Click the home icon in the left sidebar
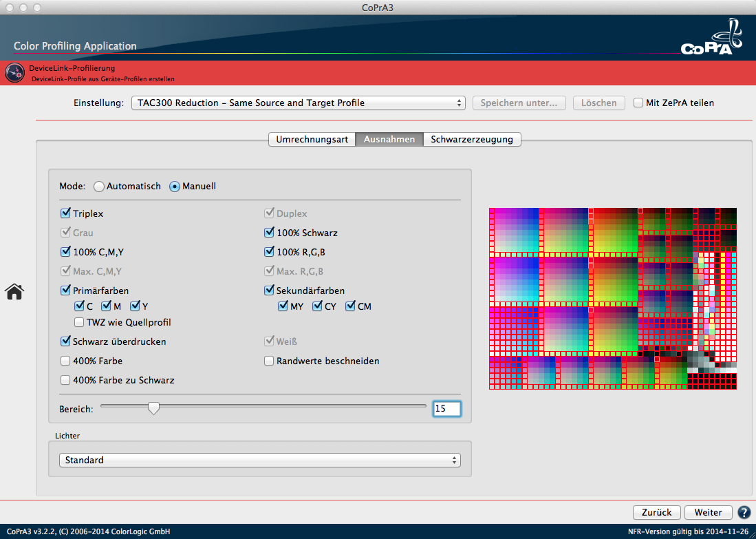756x539 pixels. (14, 292)
